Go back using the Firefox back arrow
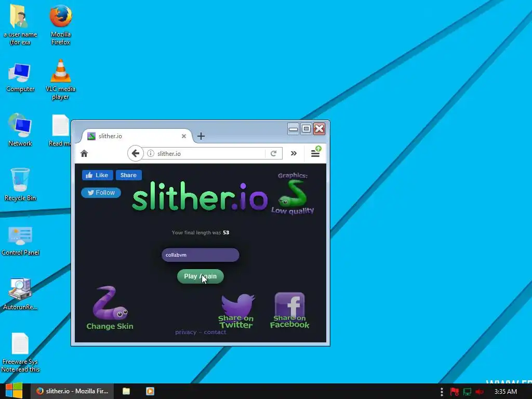Image resolution: width=532 pixels, height=399 pixels. 135,153
